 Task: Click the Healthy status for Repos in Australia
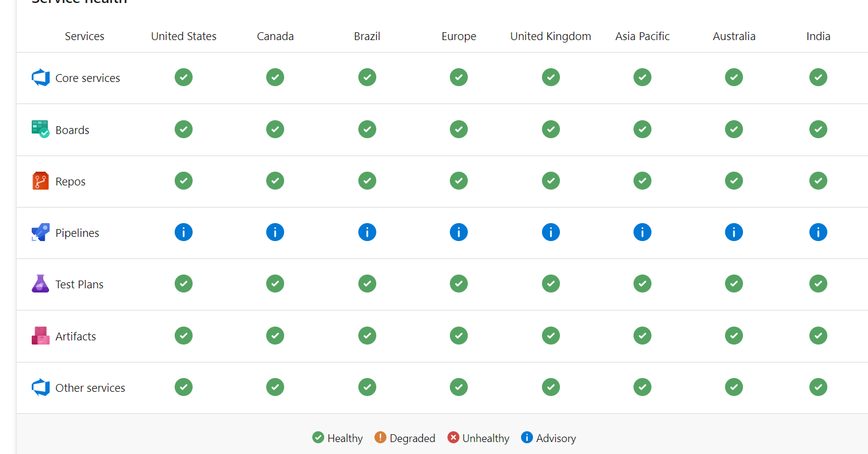point(734,181)
